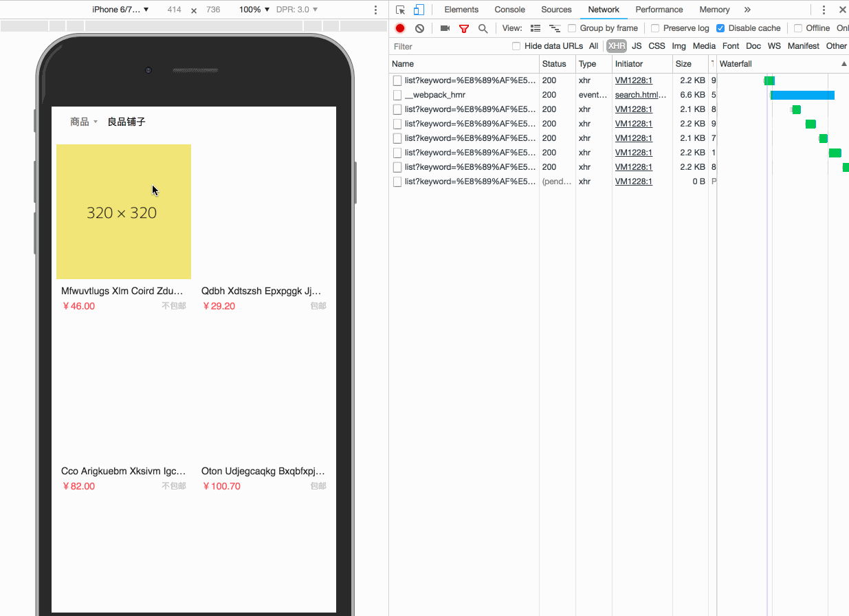Image resolution: width=849 pixels, height=616 pixels.
Task: Switch to the Performance tab
Action: coord(659,10)
